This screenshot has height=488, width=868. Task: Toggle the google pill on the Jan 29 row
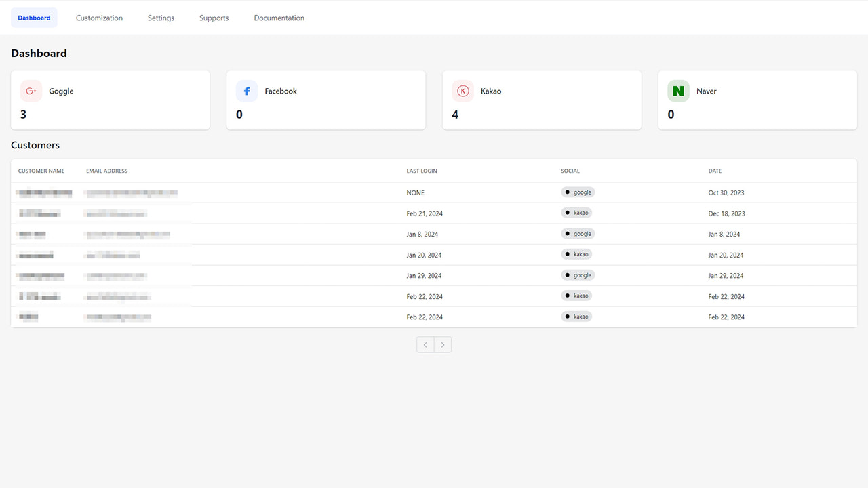(577, 274)
